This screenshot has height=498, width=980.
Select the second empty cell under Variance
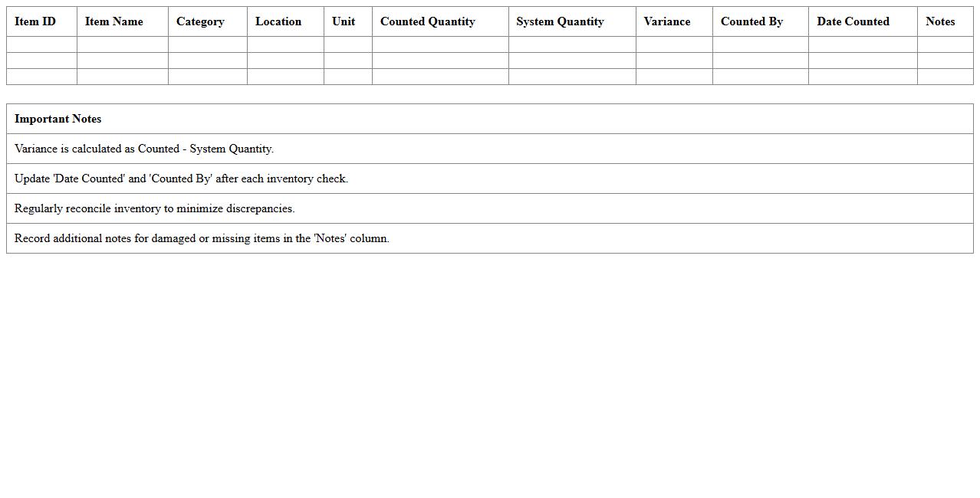pos(674,61)
